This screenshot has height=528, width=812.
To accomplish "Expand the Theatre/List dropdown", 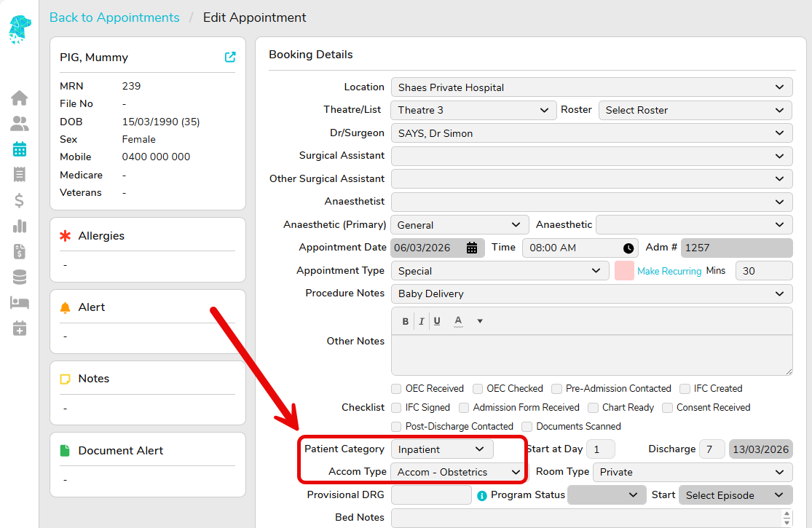I will [x=473, y=110].
